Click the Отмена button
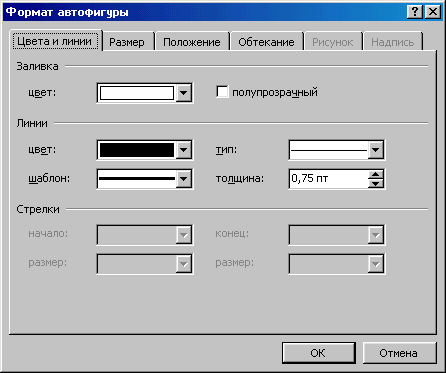 (398, 353)
